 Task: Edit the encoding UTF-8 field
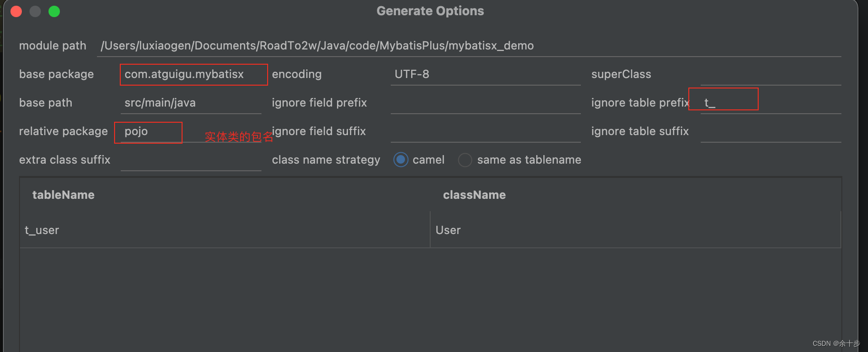(x=485, y=75)
